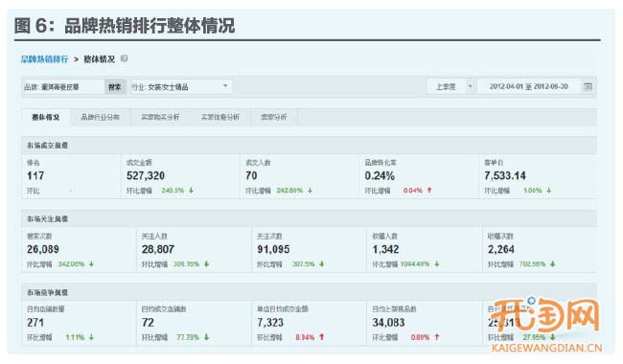Viewport: 623px width, 364px height.
Task: Click the daily store count 271
Action: (x=35, y=323)
